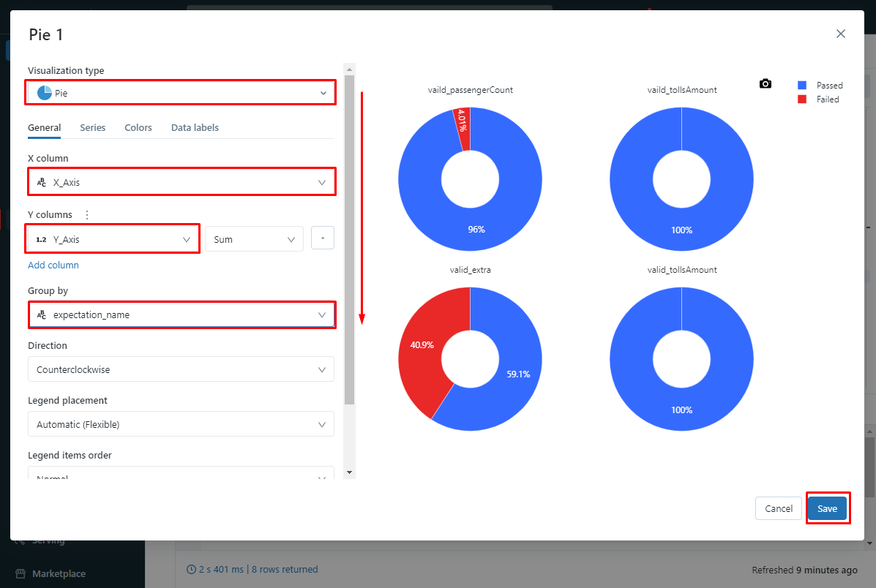Click the vaild_passengerCount chart title
The height and width of the screenshot is (588, 876).
point(470,90)
